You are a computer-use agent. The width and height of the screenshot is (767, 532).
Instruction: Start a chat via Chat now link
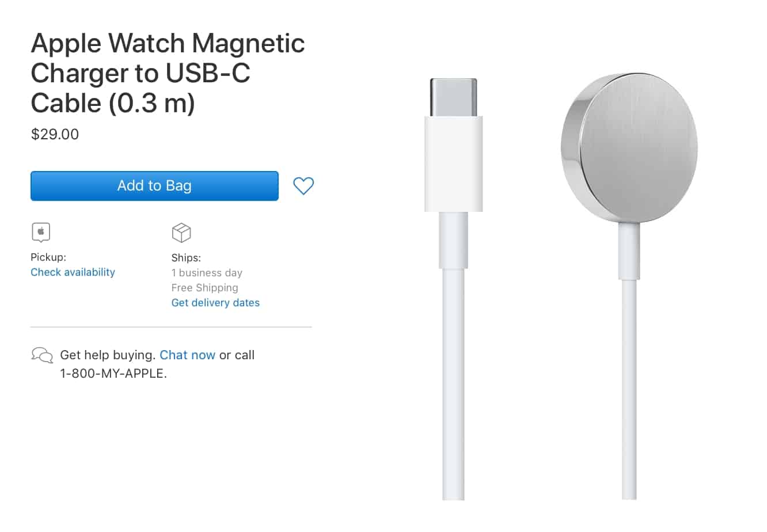click(x=187, y=355)
